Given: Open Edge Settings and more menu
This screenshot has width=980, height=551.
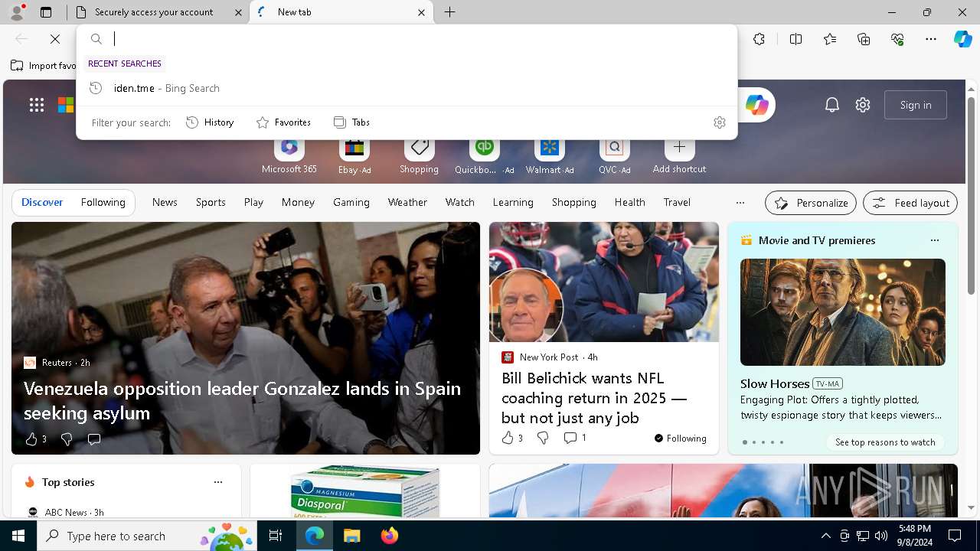Looking at the screenshot, I should [x=931, y=39].
